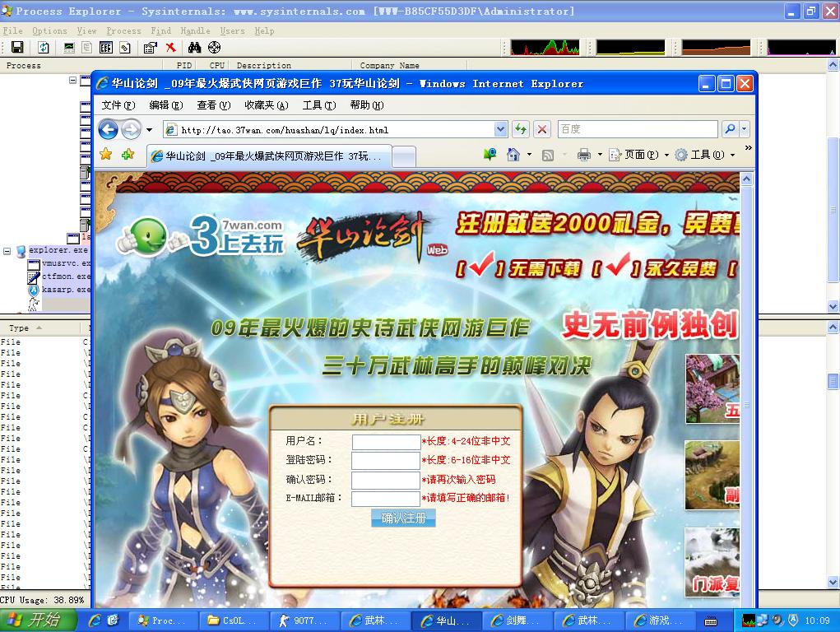Click the 登陆密码 password input field

click(386, 461)
